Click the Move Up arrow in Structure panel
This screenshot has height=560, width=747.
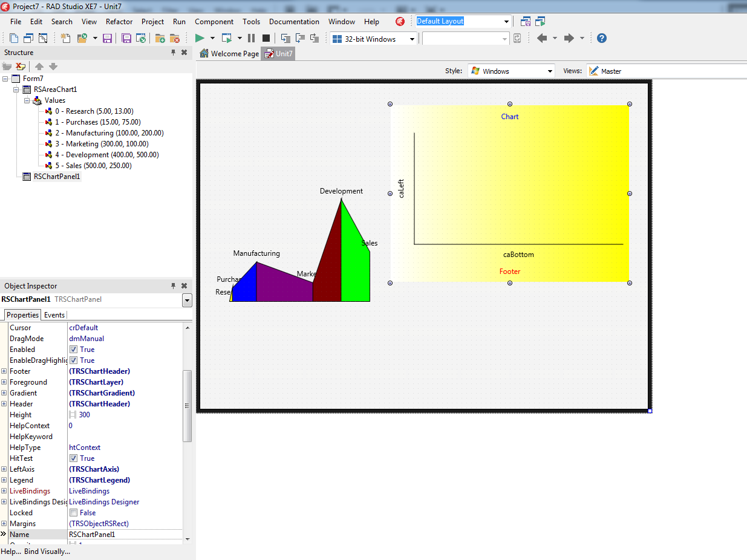[39, 67]
